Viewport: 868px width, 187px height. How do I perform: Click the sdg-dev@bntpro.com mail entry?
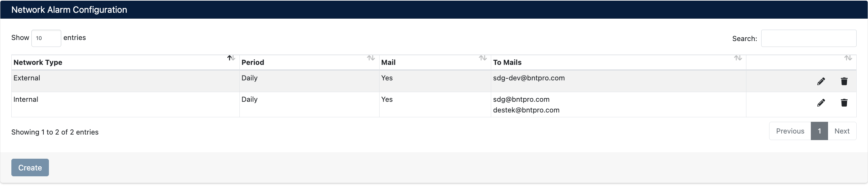[x=529, y=78]
